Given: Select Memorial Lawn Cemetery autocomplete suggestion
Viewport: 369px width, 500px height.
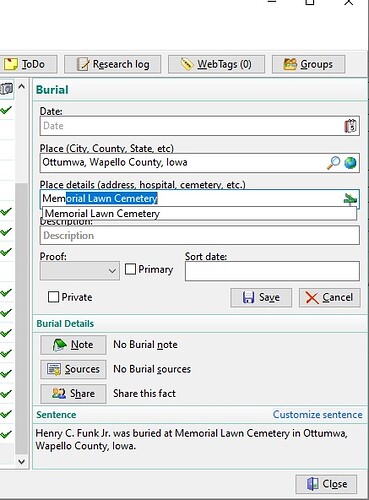Looking at the screenshot, I should click(x=199, y=213).
